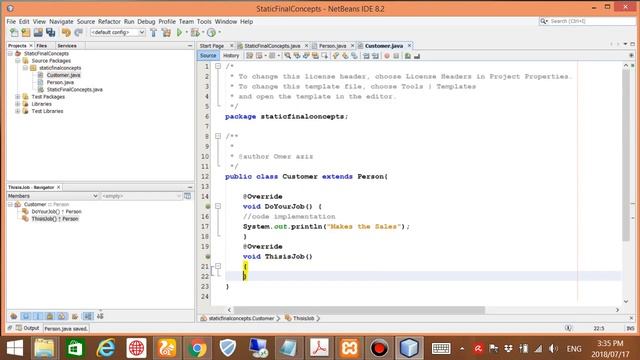The width and height of the screenshot is (640, 360).
Task: Expand the Test Packages node
Action: 18,97
